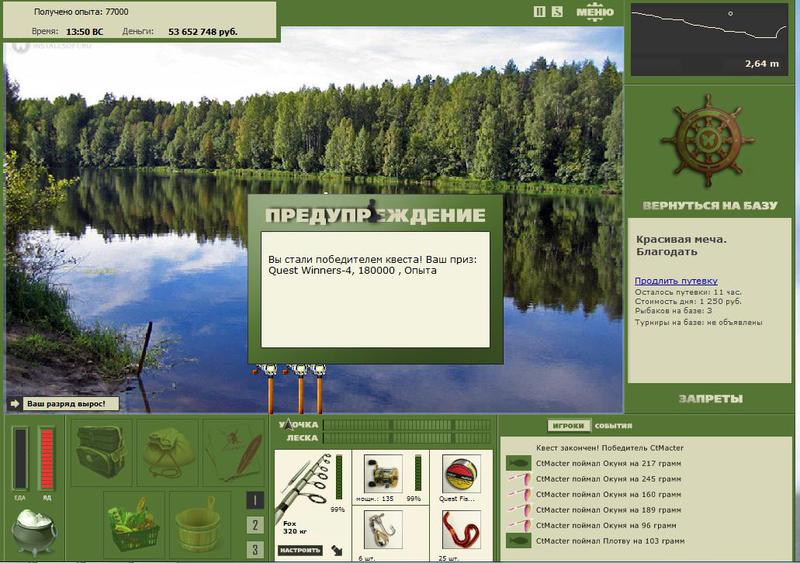The height and width of the screenshot is (563, 800).
Task: Click the S icon next to pause
Action: click(557, 12)
